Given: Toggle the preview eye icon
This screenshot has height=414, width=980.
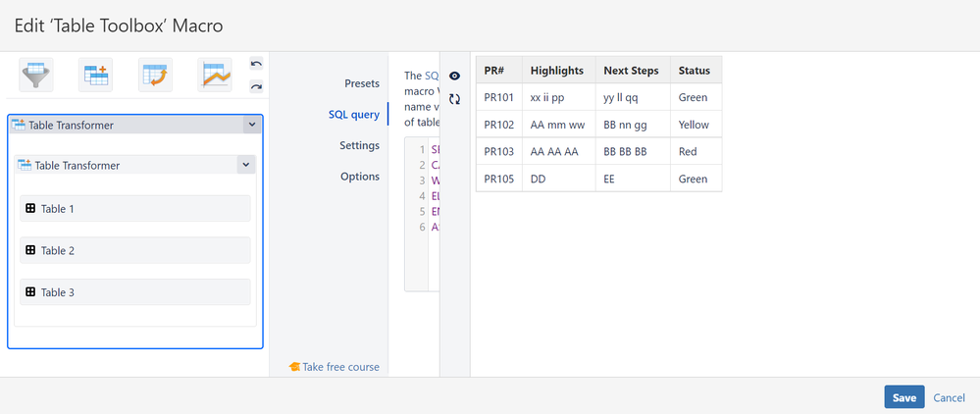Looking at the screenshot, I should coord(454,76).
